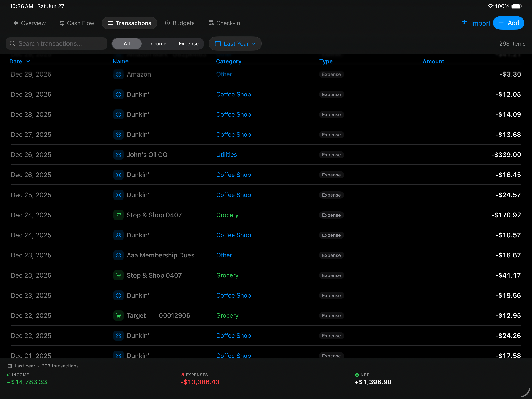This screenshot has width=532, height=399.
Task: Open the Utilities category for John's Oil CO
Action: (226, 155)
